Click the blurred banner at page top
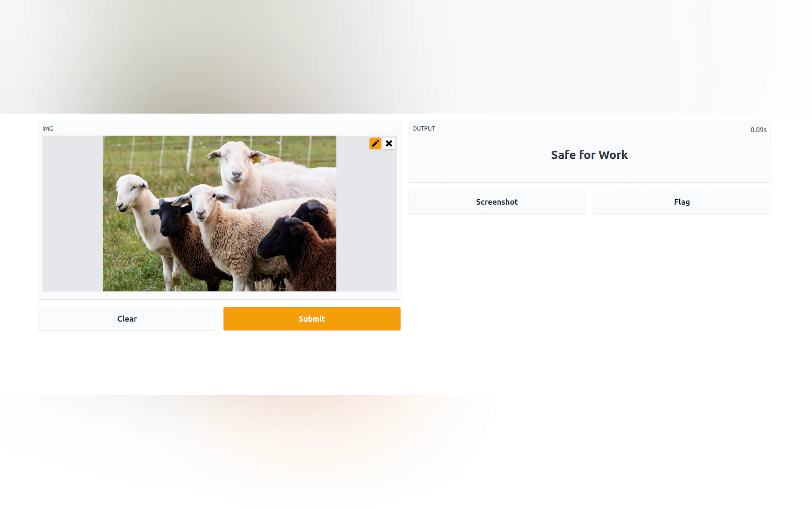Screen dimensions: 812x508 [x=406, y=56]
